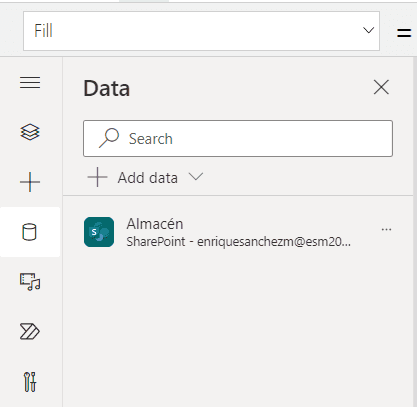Click the Fill property selector box
The height and width of the screenshot is (407, 417).
tap(201, 31)
